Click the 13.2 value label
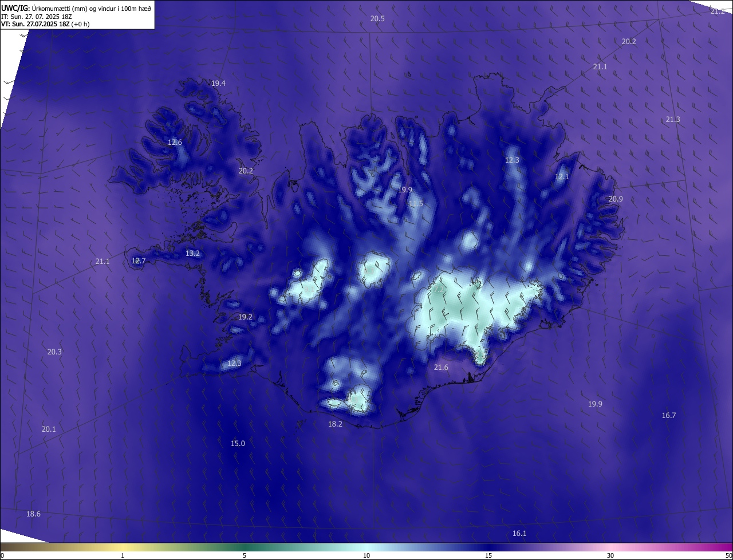Viewport: 733px width, 560px height. pyautogui.click(x=192, y=253)
